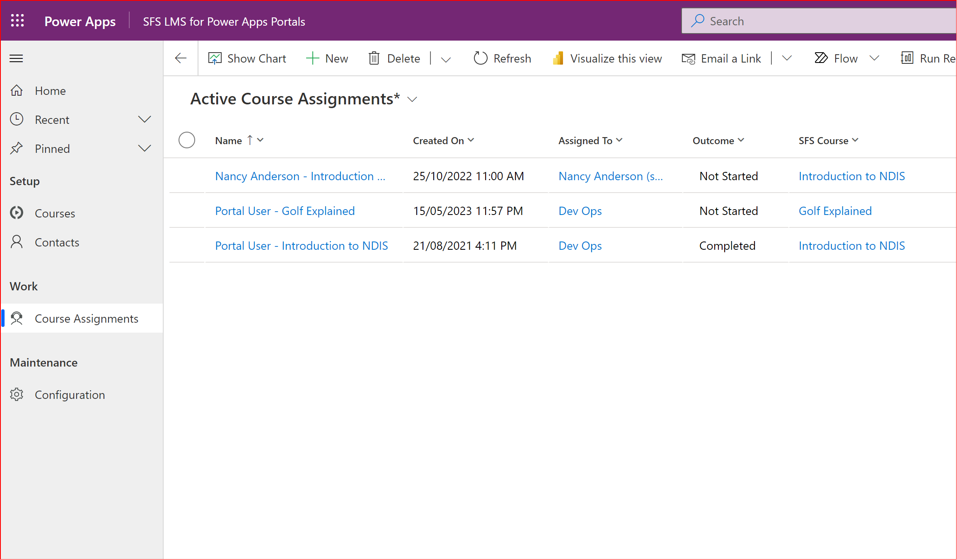The height and width of the screenshot is (560, 957).
Task: Open the Delete split-button dropdown arrow
Action: pos(446,59)
